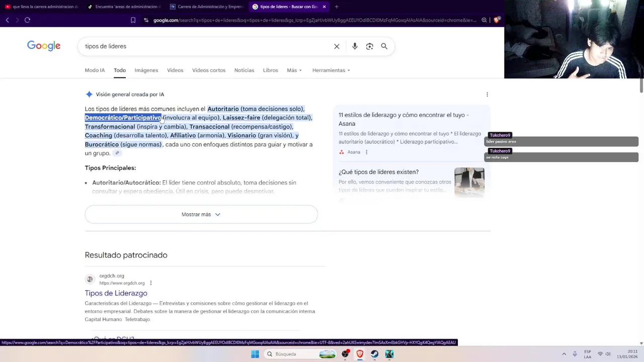Expand overview with 'Mostrar más'
644x362 pixels.
(201, 214)
